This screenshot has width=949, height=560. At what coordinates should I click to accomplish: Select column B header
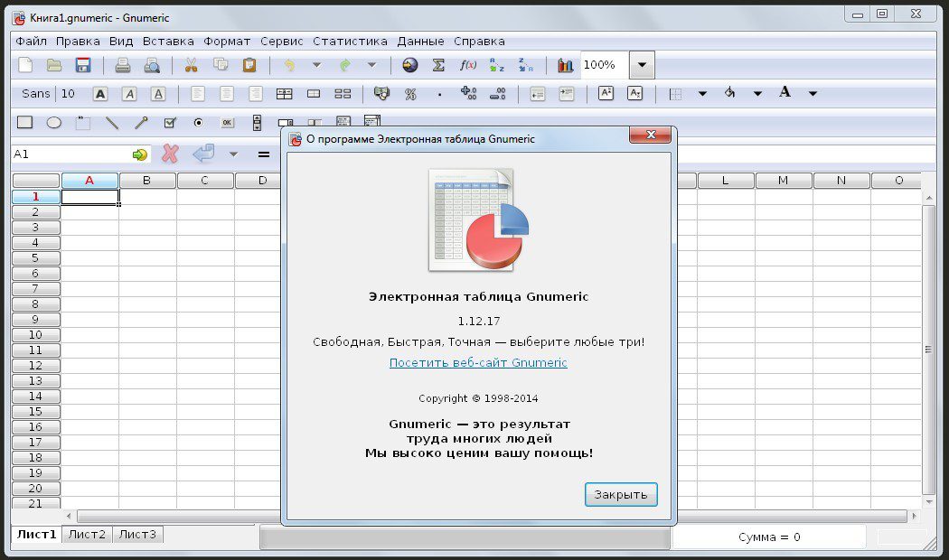tap(147, 181)
